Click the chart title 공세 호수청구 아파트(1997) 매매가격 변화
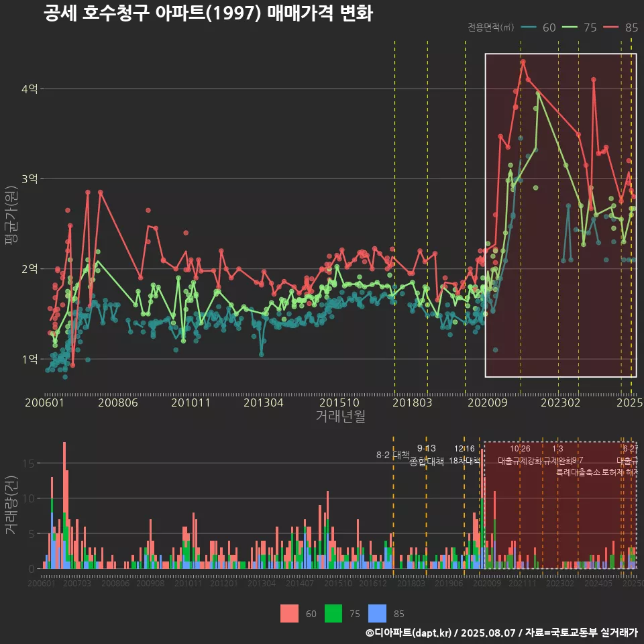Image resolution: width=644 pixels, height=644 pixels. pos(208,13)
